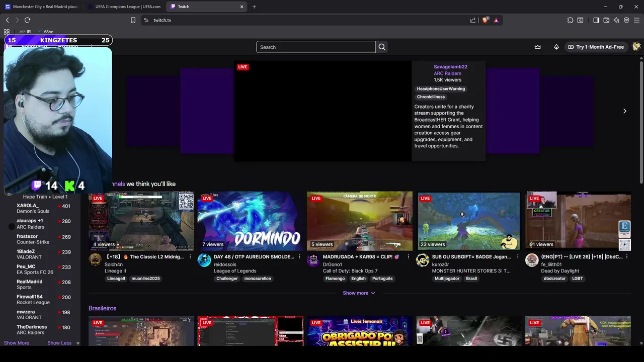The width and height of the screenshot is (644, 362).
Task: Select the ChronicIllness tag
Action: tap(431, 97)
